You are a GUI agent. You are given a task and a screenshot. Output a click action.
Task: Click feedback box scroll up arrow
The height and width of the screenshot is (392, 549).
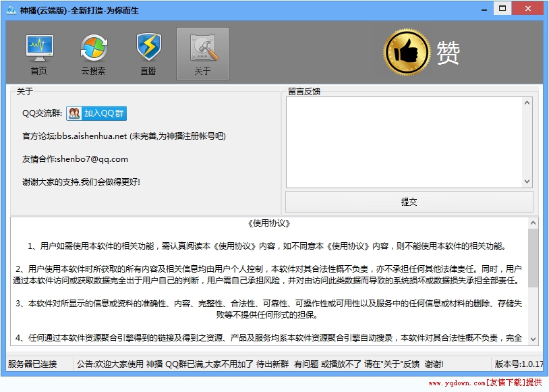(x=527, y=103)
